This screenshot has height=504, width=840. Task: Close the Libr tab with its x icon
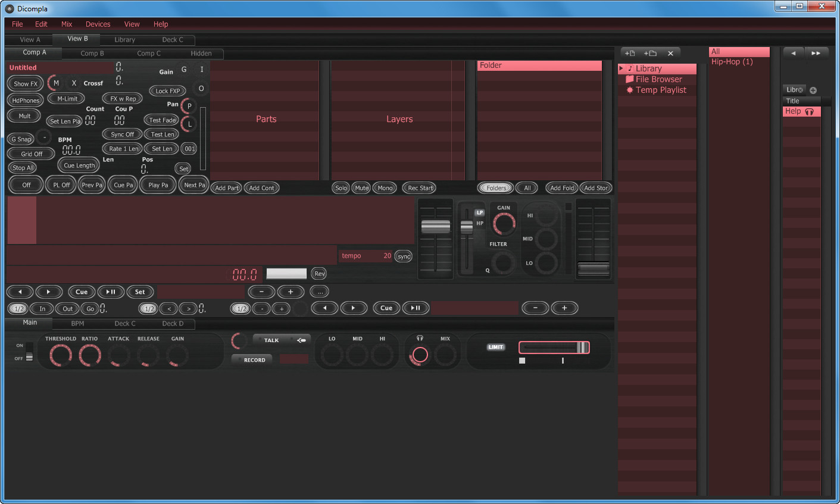801,90
